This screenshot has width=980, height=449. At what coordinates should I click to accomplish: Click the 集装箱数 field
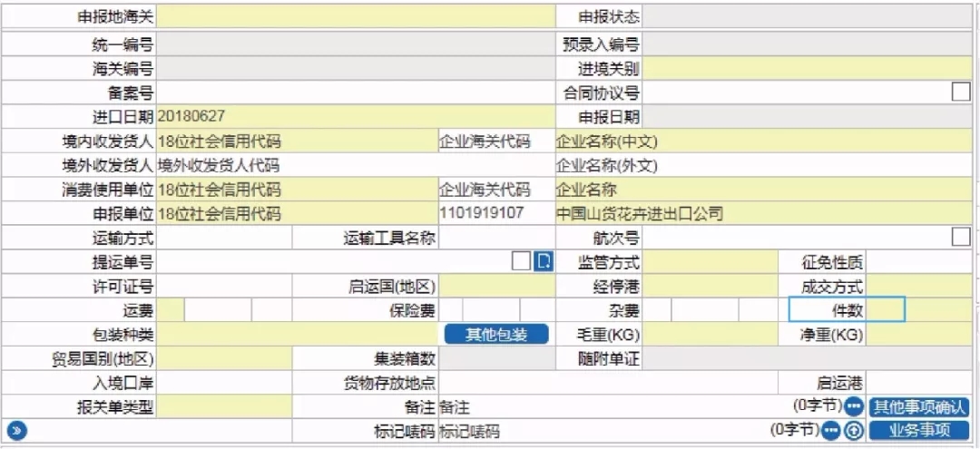[496, 358]
